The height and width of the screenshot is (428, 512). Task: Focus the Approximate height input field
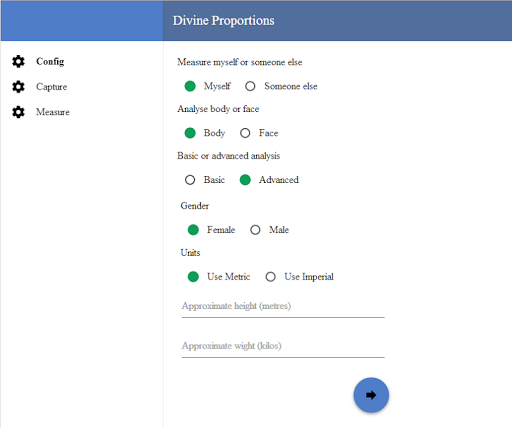coord(283,307)
